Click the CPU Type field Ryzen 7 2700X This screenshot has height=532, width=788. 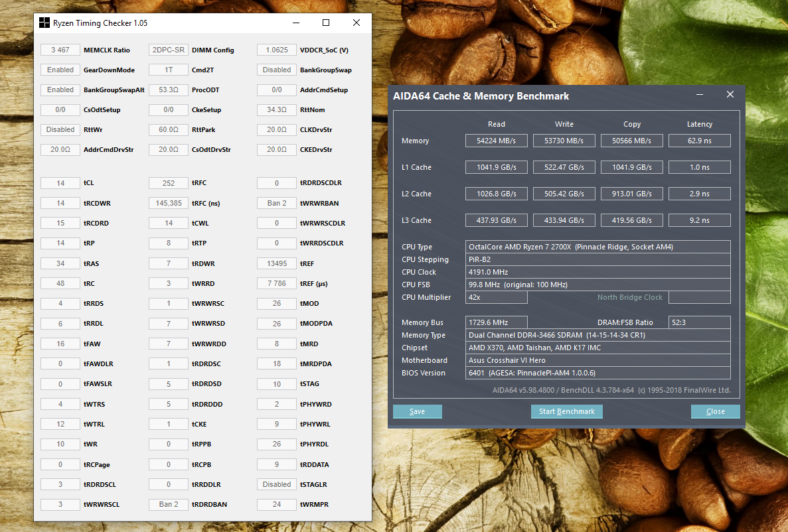click(598, 247)
